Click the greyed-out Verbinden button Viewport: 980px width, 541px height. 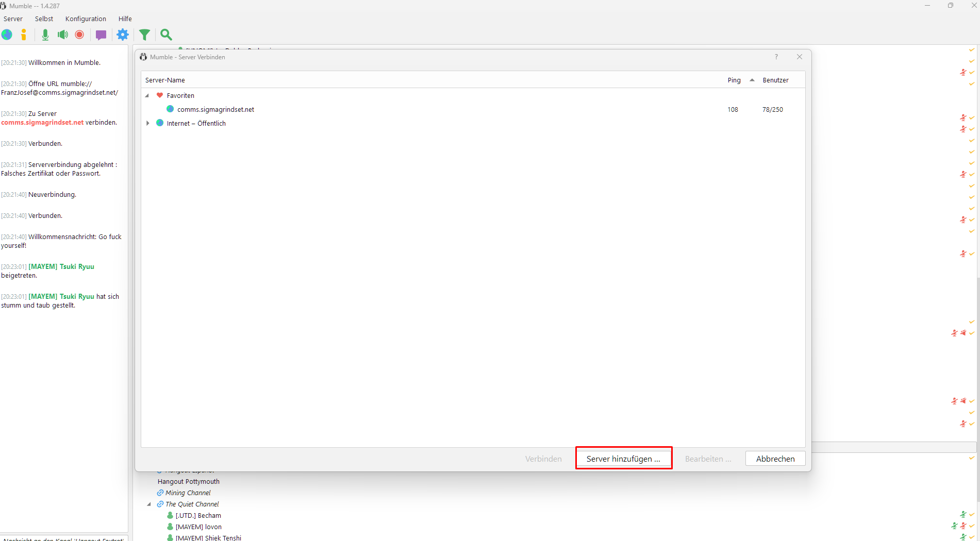[543, 459]
